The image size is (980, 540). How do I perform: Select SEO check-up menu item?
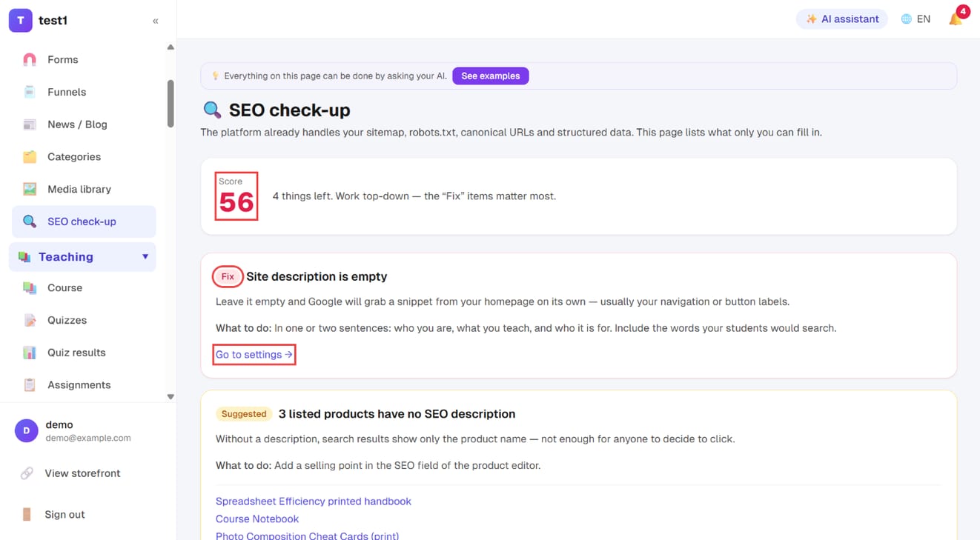(84, 221)
